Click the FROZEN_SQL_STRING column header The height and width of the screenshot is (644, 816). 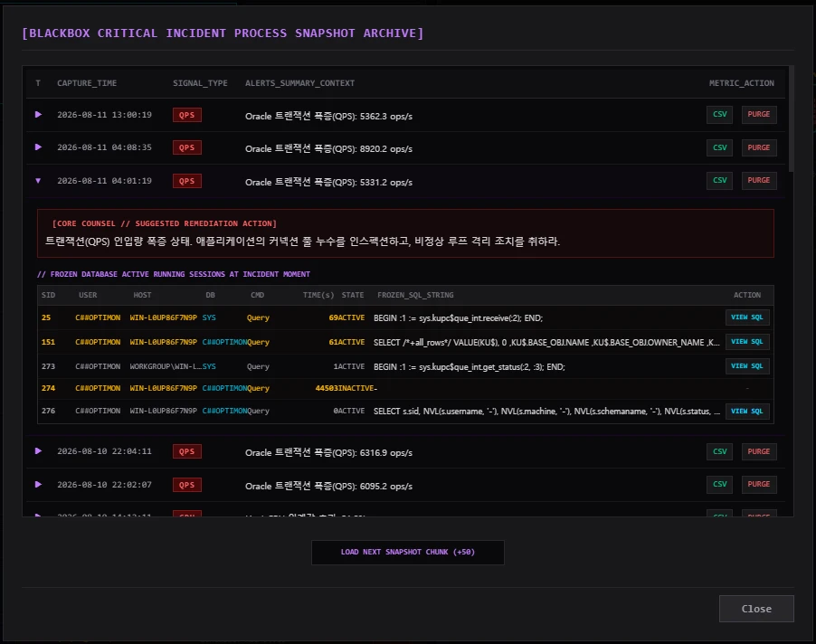[x=415, y=295]
